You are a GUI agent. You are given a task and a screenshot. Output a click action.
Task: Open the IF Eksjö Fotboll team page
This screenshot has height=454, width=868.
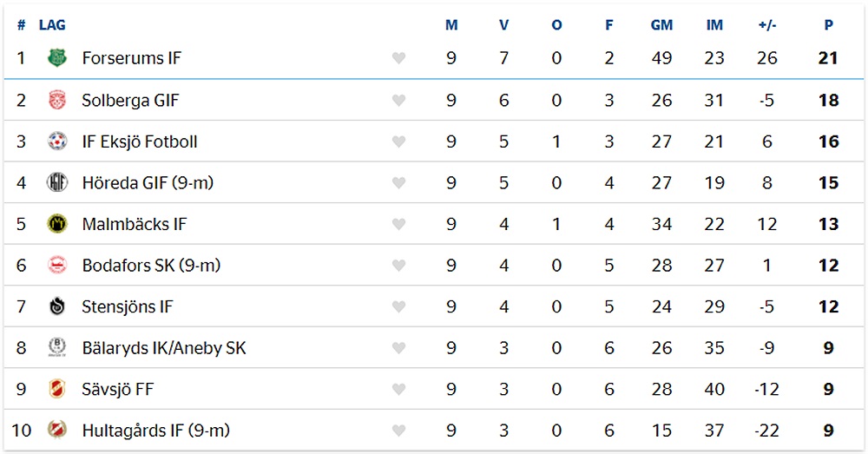[140, 141]
